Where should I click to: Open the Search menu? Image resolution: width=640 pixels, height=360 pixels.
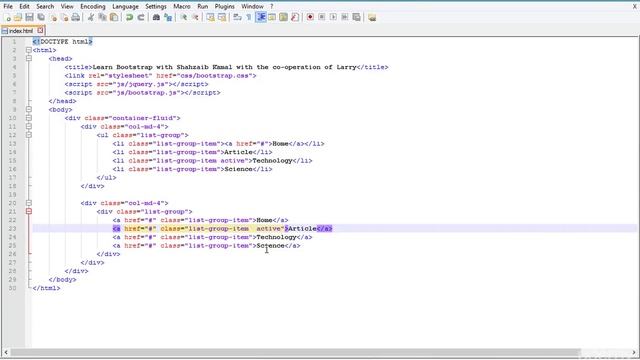click(45, 7)
